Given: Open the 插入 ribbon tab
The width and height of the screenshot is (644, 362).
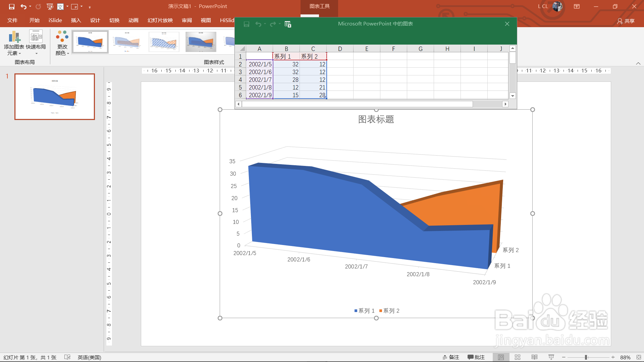Looking at the screenshot, I should coord(76,20).
